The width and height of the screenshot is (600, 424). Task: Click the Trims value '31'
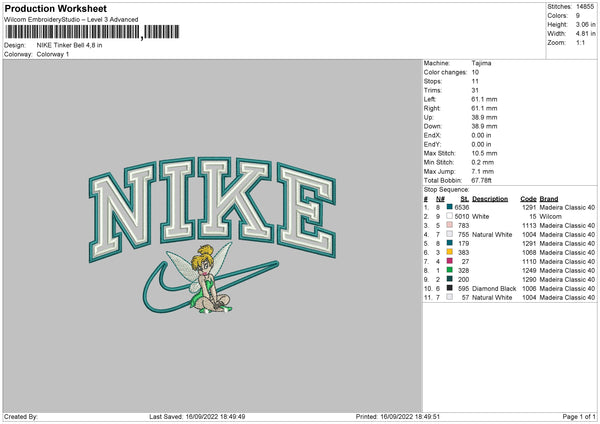point(475,90)
